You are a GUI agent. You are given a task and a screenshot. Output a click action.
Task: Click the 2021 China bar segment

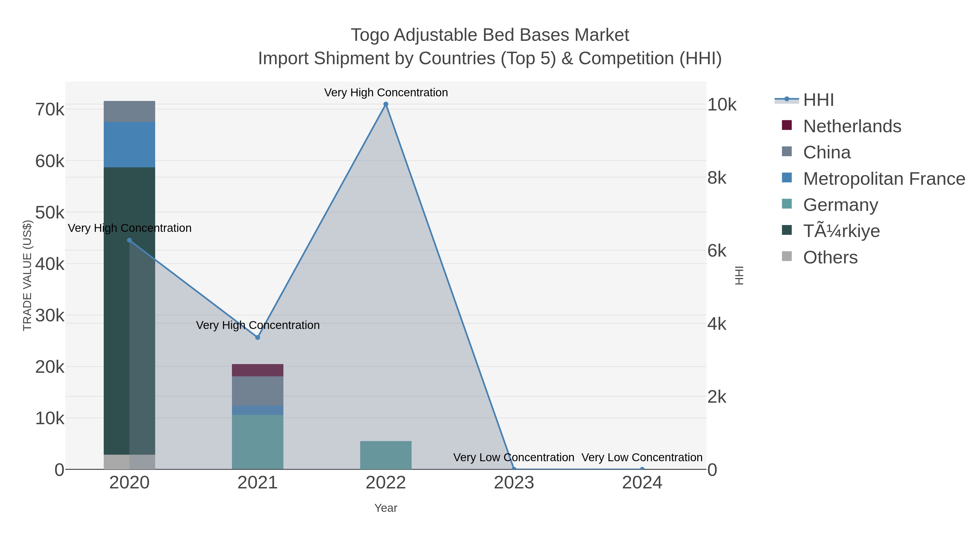pyautogui.click(x=258, y=391)
